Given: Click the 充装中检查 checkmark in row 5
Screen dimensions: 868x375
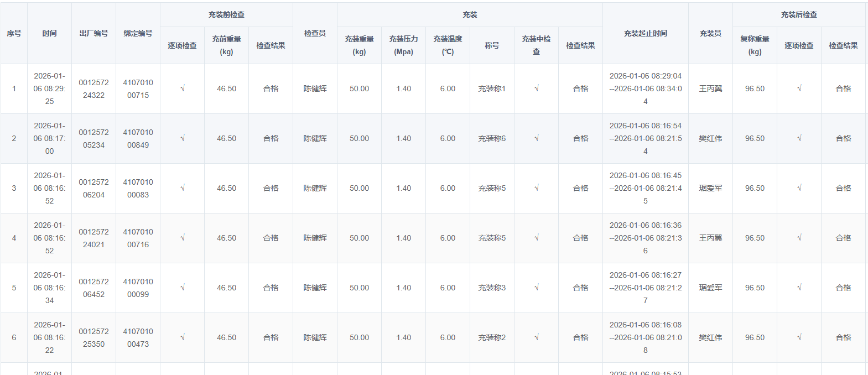Looking at the screenshot, I should click(x=536, y=288).
